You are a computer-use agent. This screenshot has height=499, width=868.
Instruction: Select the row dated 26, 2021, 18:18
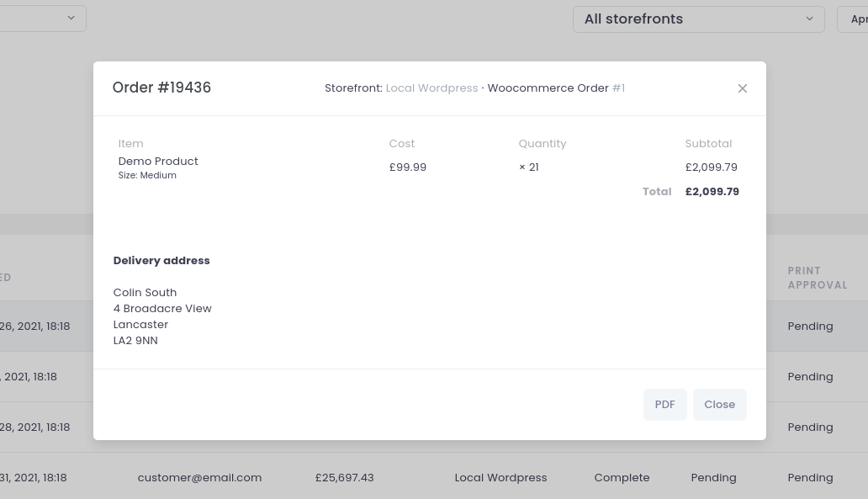pos(35,326)
